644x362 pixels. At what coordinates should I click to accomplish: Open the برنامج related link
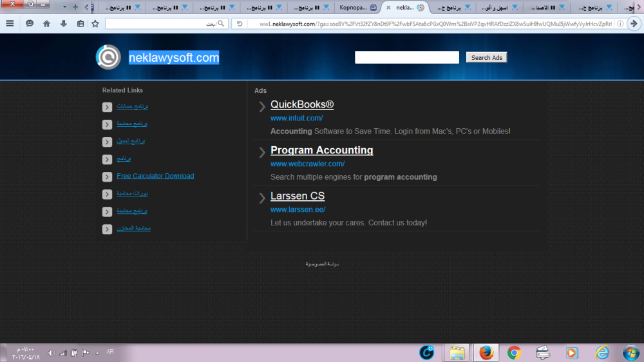pos(124,158)
